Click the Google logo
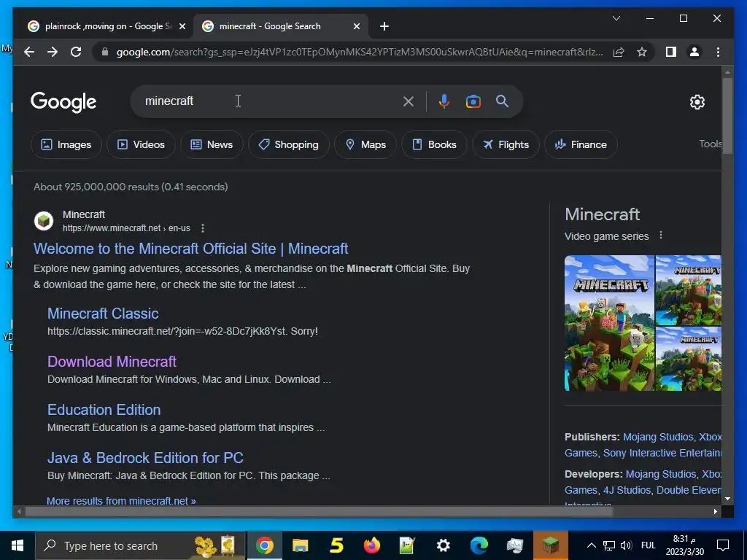 [63, 102]
